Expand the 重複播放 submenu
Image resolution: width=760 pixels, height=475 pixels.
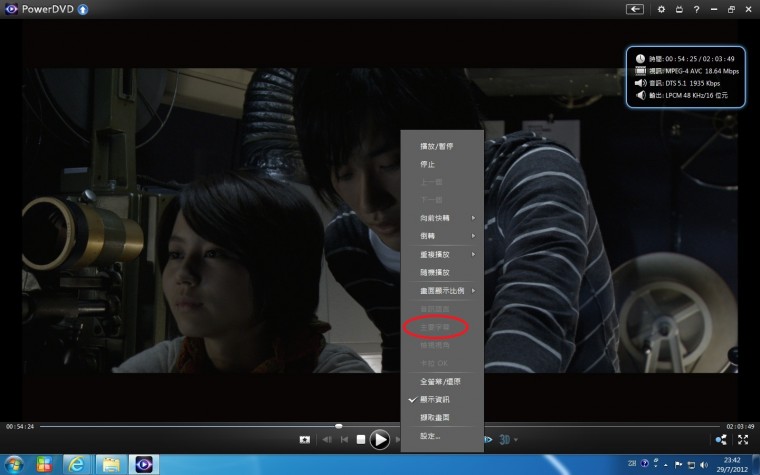tap(441, 254)
